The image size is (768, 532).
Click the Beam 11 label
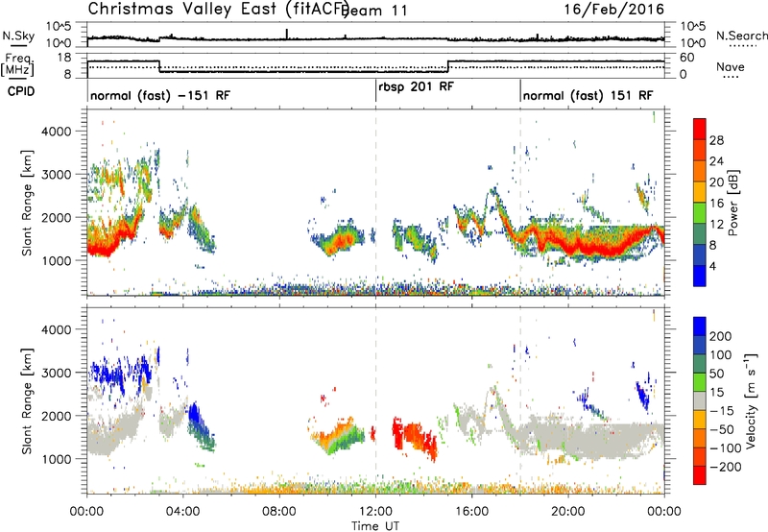(x=375, y=11)
